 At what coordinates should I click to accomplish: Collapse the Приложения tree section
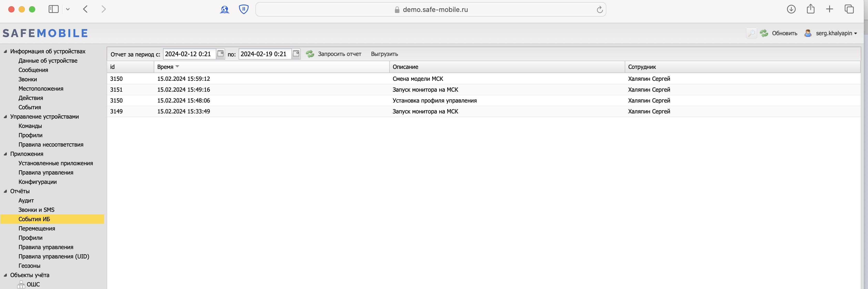[5, 154]
